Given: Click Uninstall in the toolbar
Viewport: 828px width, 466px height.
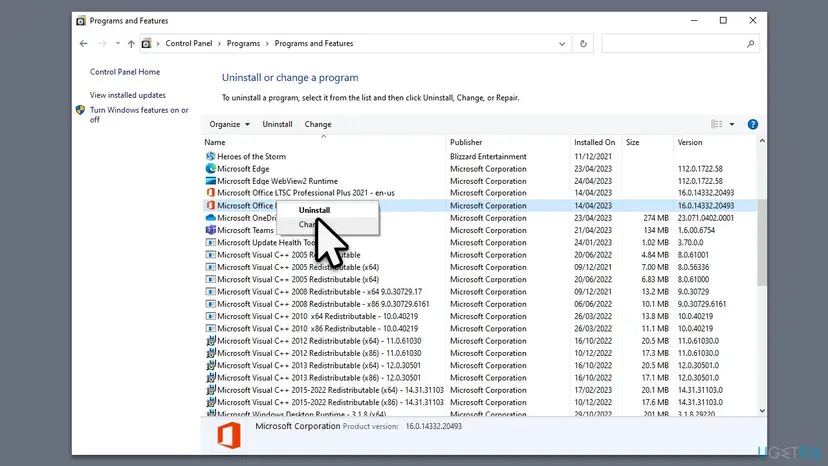Looking at the screenshot, I should 277,124.
